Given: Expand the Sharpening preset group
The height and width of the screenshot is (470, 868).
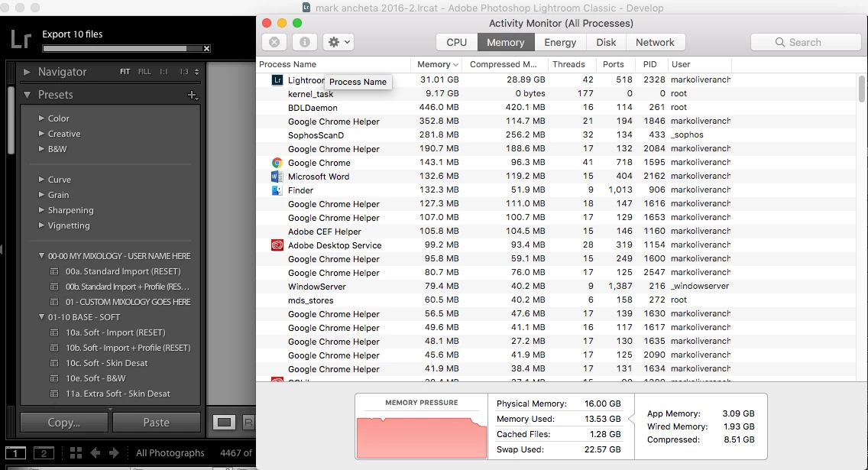Looking at the screenshot, I should click(41, 210).
